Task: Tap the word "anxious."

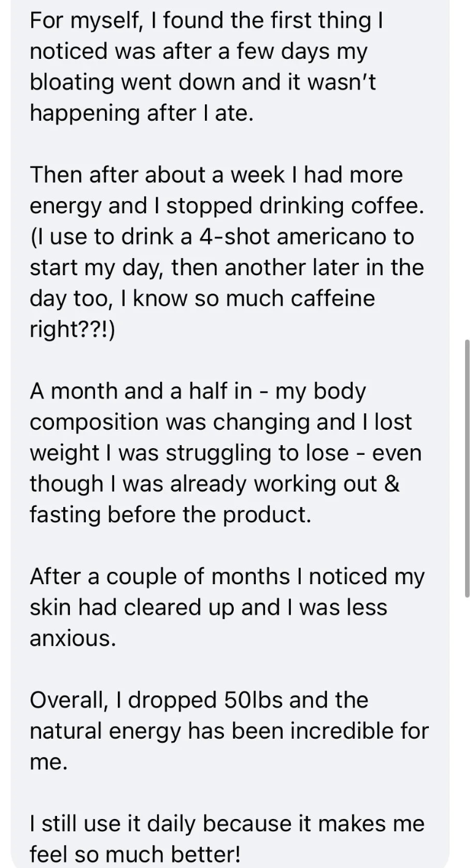Action: (72, 638)
